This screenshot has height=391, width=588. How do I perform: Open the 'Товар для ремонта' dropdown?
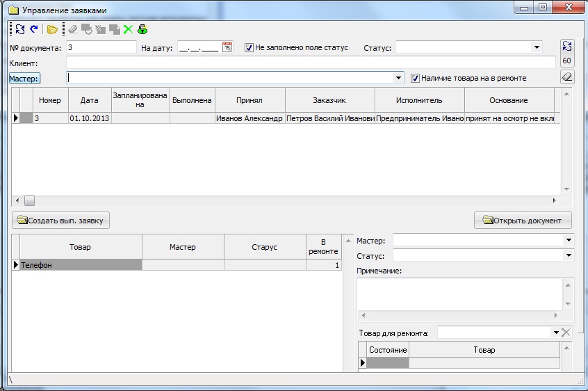(556, 333)
